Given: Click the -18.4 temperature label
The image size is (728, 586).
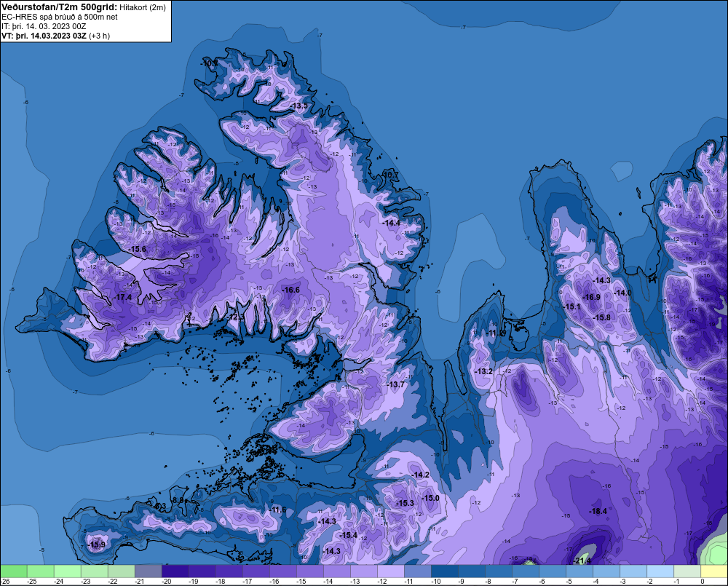Looking at the screenshot, I should point(598,511).
